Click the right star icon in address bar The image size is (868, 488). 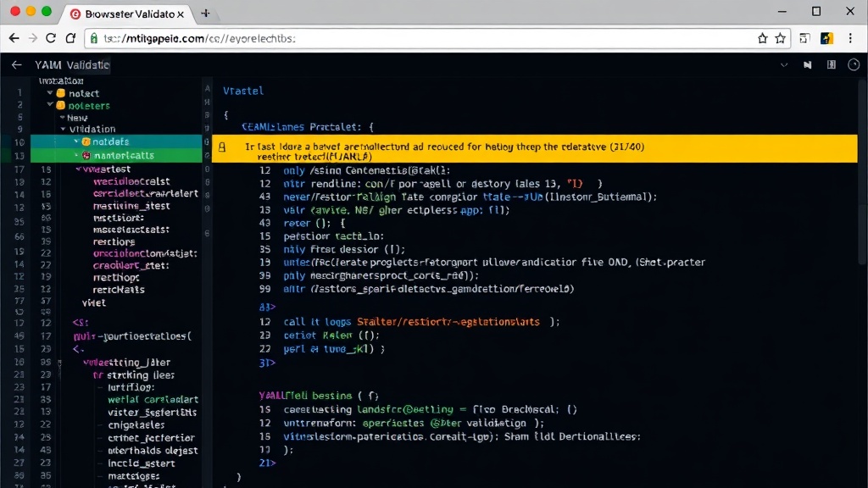click(780, 38)
